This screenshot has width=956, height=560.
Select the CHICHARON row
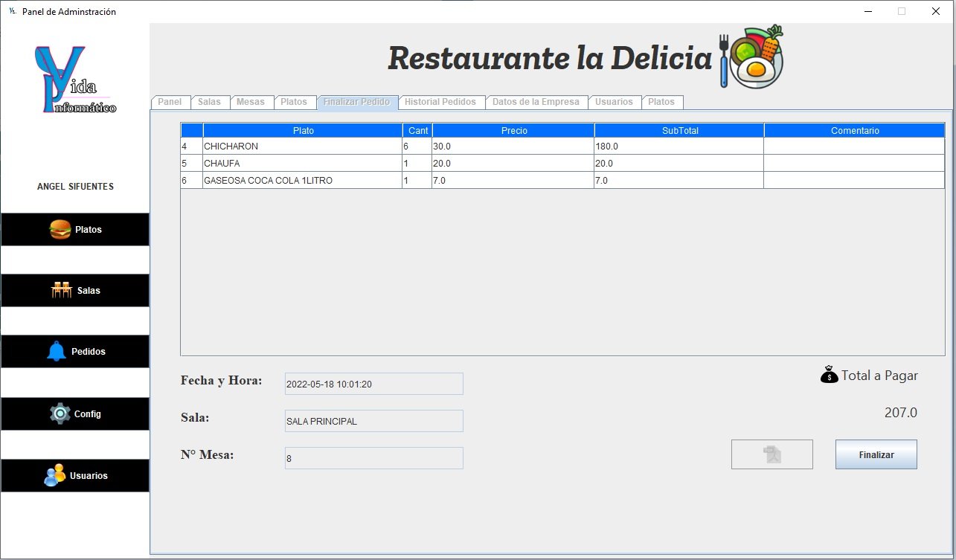point(562,147)
